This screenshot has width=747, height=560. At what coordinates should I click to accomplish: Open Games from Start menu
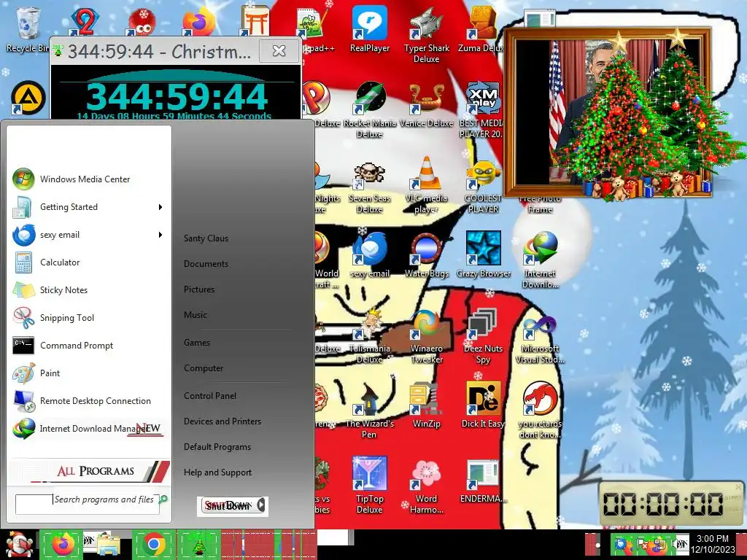coord(197,343)
